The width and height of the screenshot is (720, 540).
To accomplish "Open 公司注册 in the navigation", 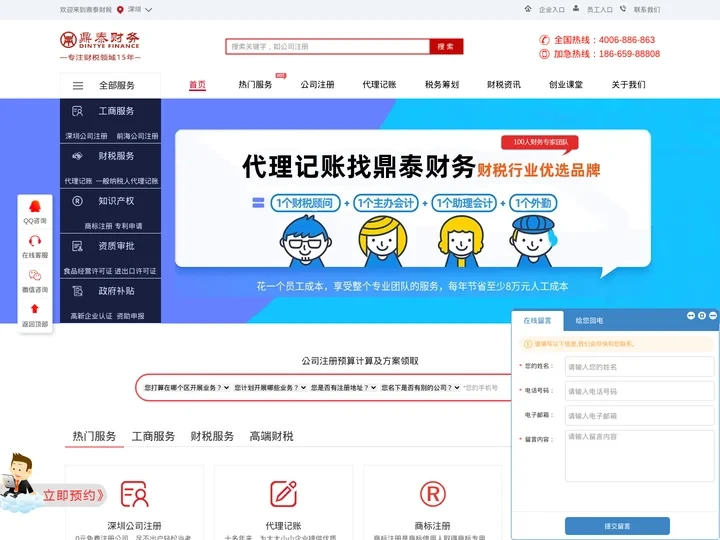I will 317,84.
